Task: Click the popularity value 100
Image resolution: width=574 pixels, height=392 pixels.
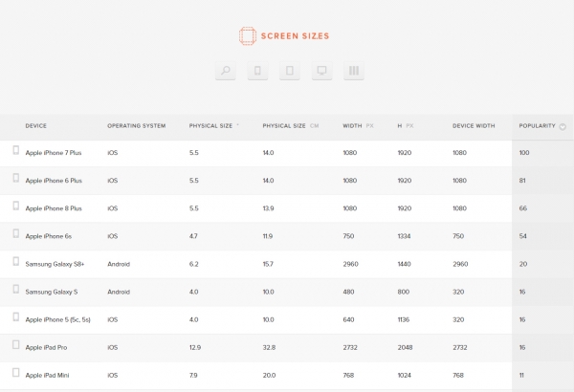Action: pos(524,153)
